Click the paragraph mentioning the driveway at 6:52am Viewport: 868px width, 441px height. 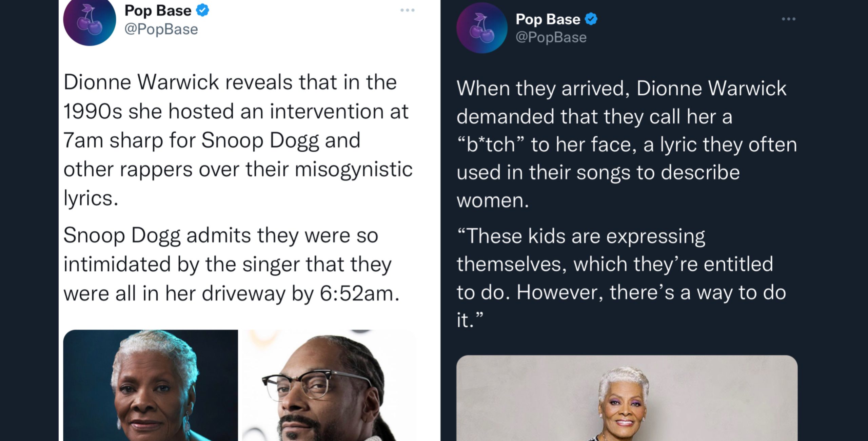(232, 264)
